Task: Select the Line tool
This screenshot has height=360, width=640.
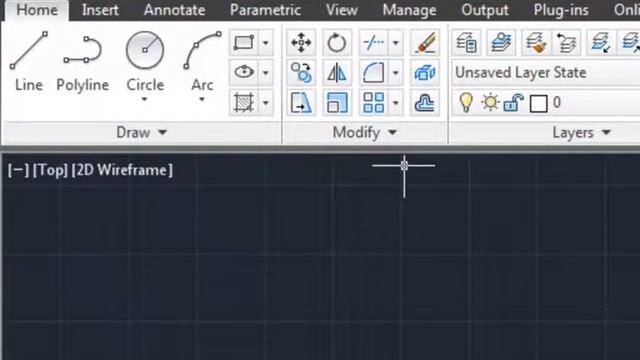Action: (x=29, y=62)
